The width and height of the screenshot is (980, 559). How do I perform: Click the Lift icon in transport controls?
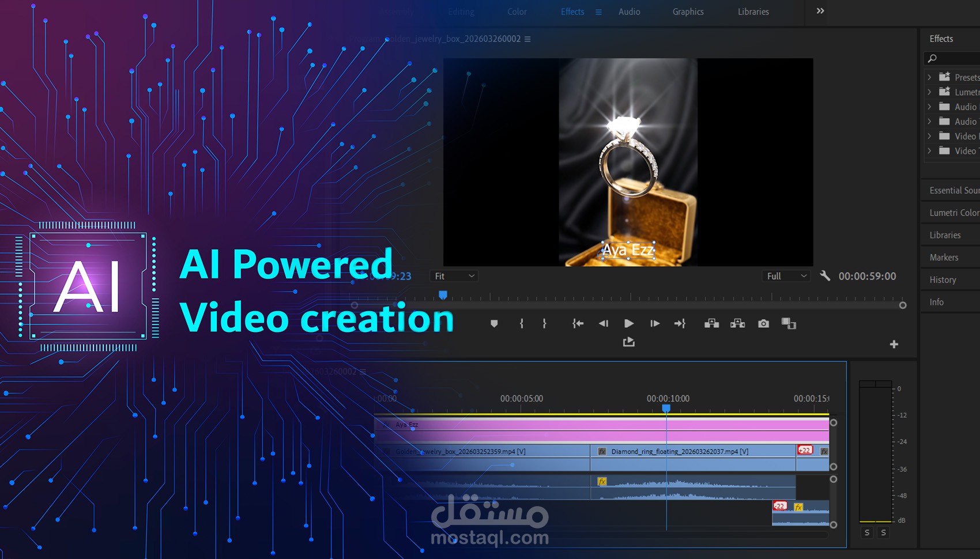712,323
